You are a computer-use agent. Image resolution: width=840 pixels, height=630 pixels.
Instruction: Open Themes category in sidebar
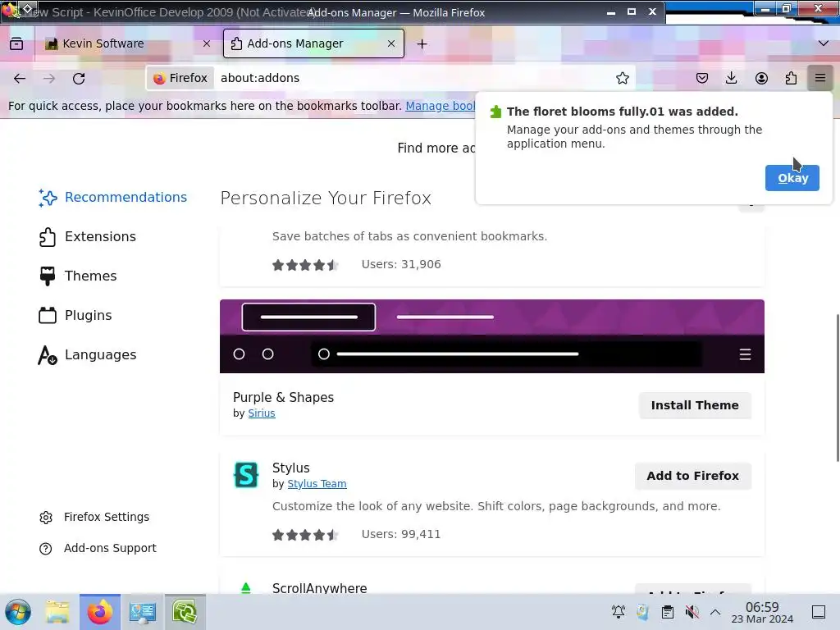78,276
